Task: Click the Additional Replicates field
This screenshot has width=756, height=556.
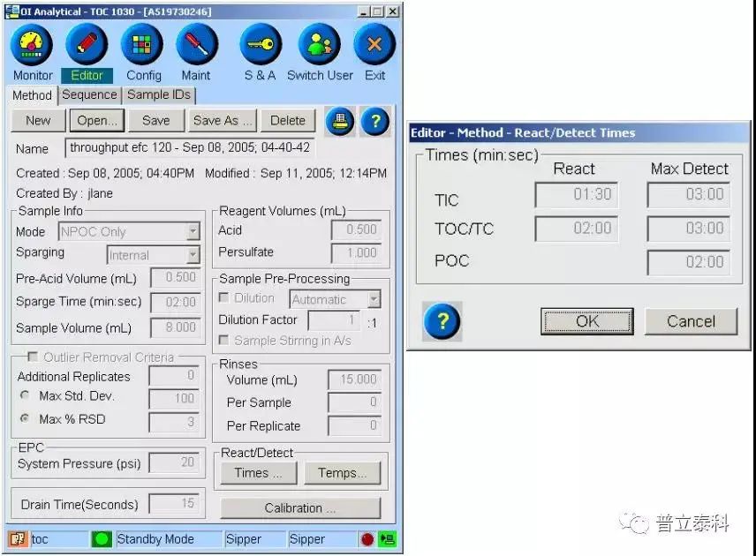Action: [174, 375]
